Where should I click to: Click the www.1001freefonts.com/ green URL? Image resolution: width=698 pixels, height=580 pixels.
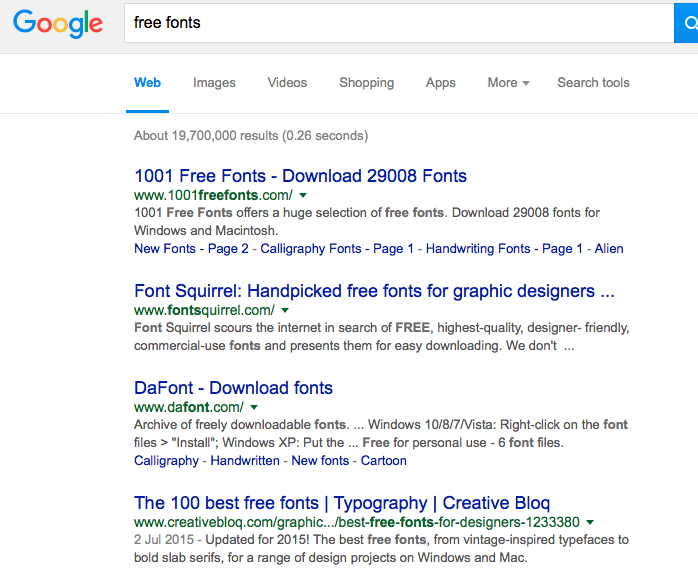click(213, 195)
